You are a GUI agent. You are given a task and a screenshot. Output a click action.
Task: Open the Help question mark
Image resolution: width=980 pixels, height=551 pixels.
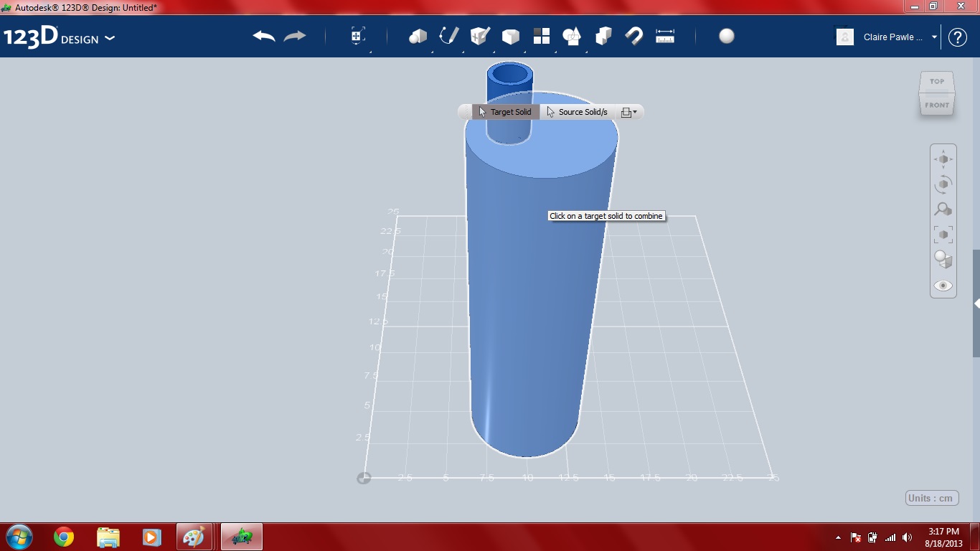[958, 37]
